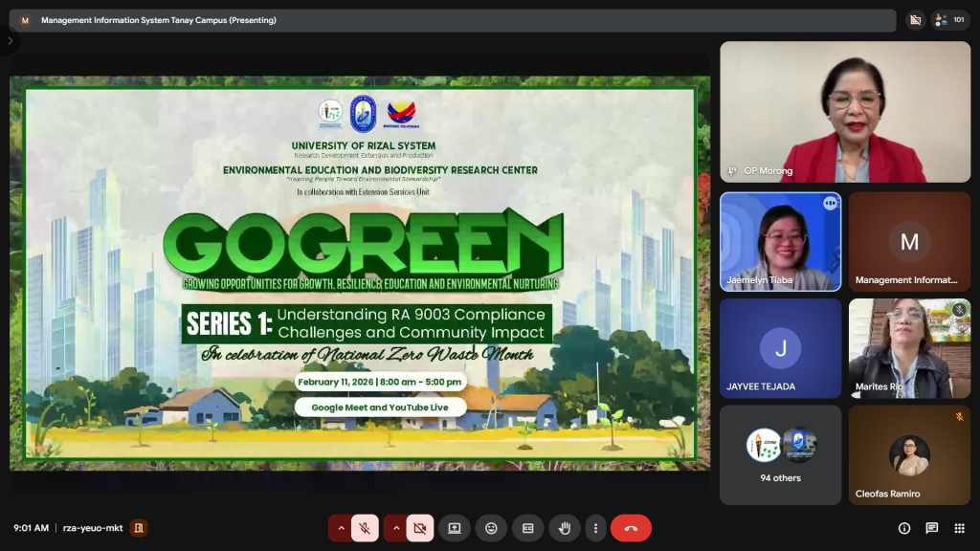Enable closed captions

pyautogui.click(x=527, y=527)
